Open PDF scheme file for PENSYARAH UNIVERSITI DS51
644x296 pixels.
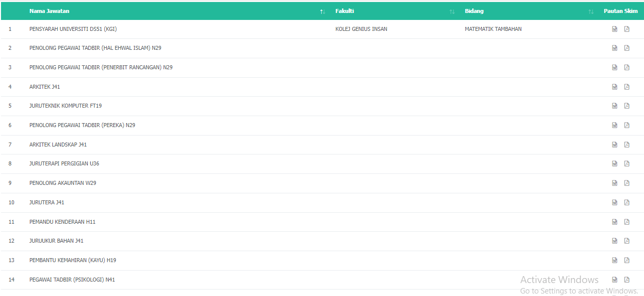pyautogui.click(x=627, y=29)
